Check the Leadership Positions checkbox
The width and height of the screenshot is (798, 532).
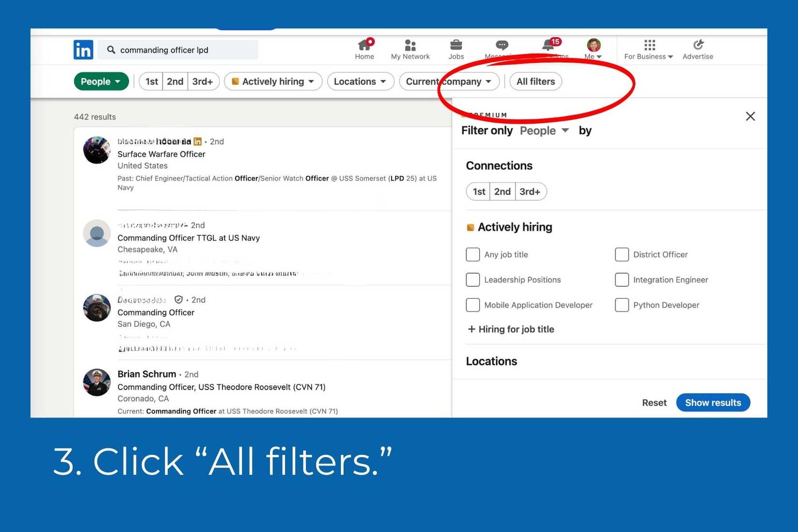coord(473,280)
